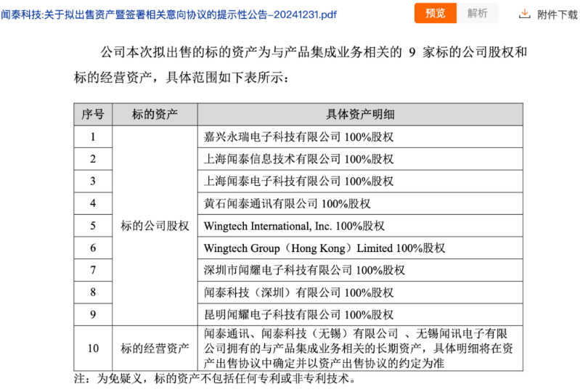Click the download arrow icon
The image size is (580, 392).
point(524,14)
